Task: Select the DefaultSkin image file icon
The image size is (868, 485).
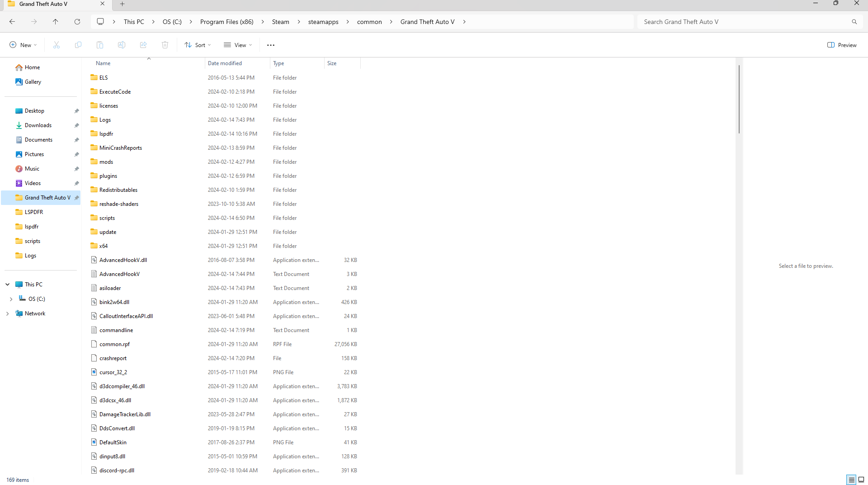Action: (94, 442)
